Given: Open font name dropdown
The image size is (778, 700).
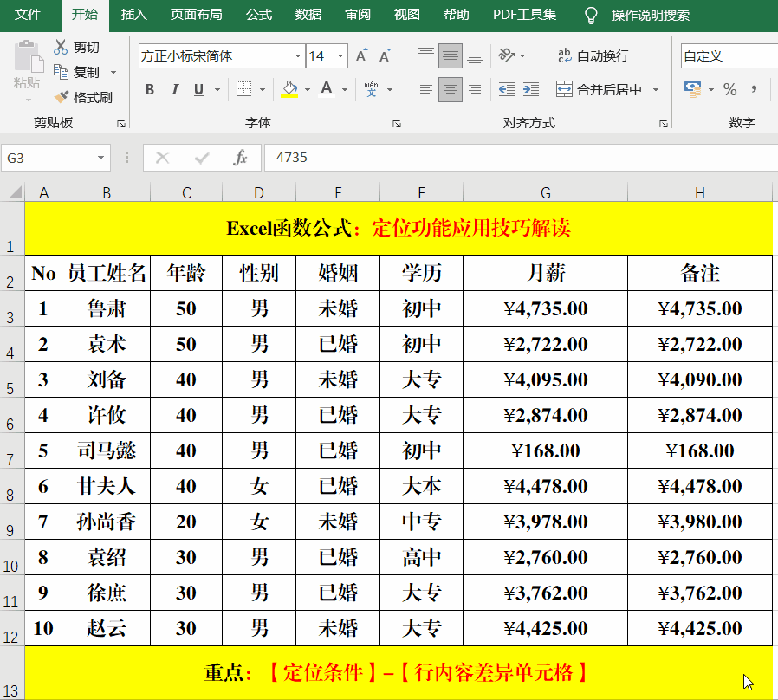Looking at the screenshot, I should coord(298,56).
